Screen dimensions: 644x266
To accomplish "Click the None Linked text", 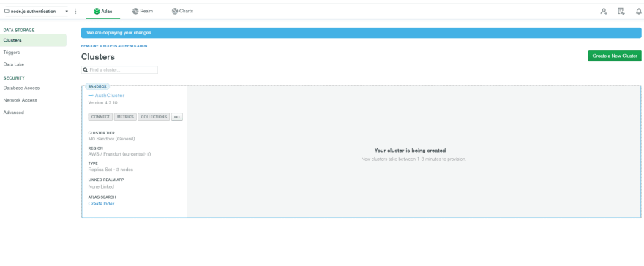I will [x=101, y=186].
